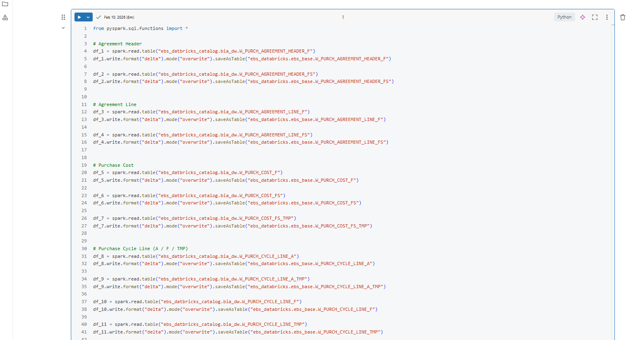Open the Assistant sparkle icon
The width and height of the screenshot is (644, 340).
[582, 17]
